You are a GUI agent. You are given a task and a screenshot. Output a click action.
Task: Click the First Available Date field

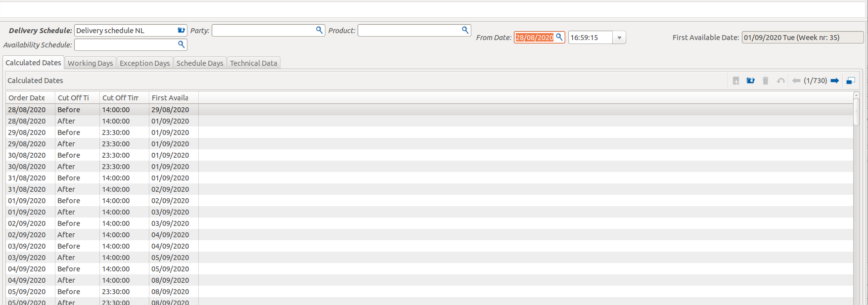coord(802,38)
